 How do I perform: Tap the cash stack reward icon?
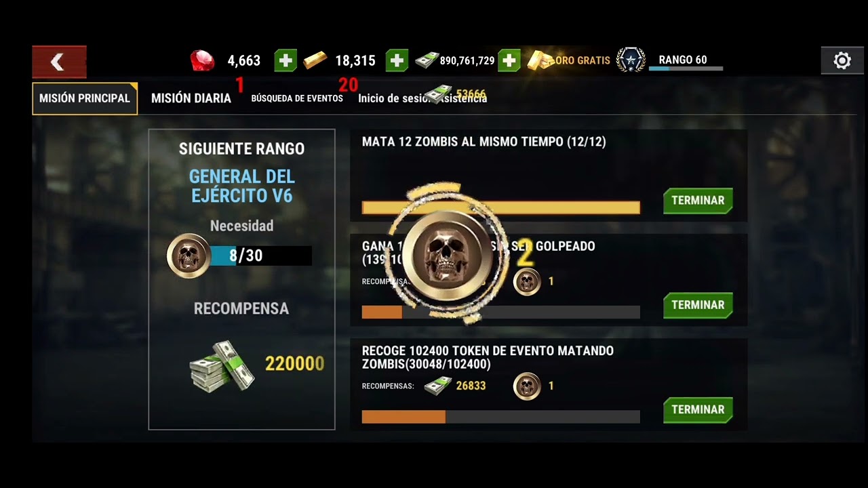pos(222,365)
